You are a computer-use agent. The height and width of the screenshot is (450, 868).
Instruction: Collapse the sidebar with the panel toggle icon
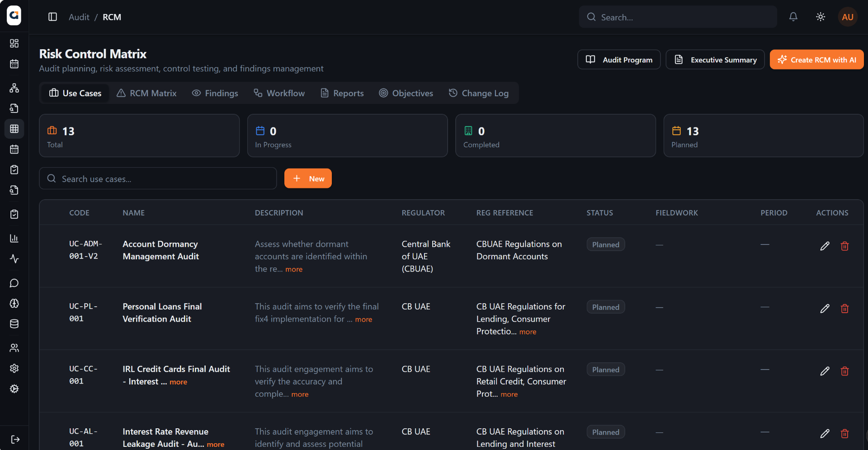pos(53,17)
